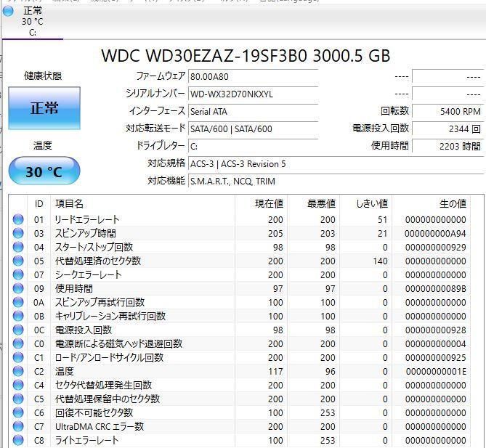Select the スピンアップ時間 attribute row
The image size is (486, 448).
(240, 233)
